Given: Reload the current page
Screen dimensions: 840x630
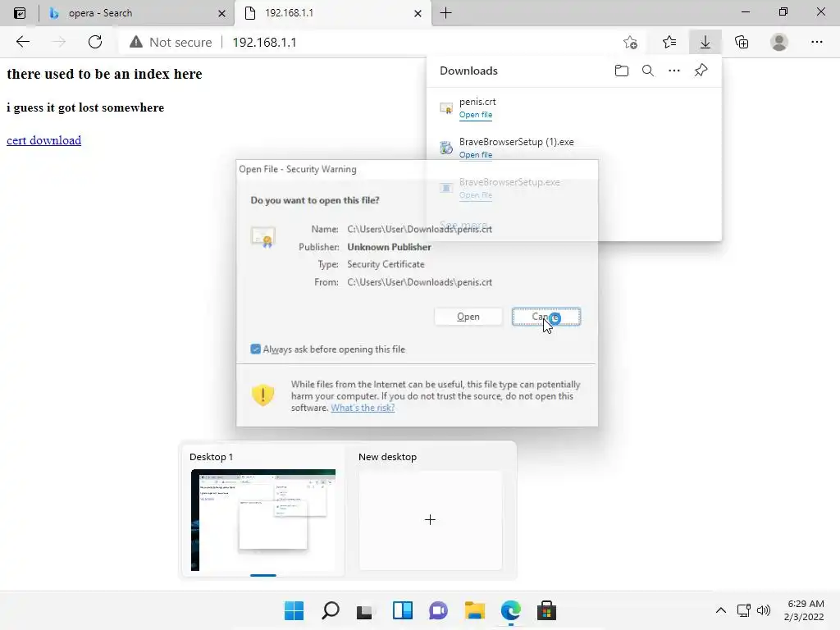Looking at the screenshot, I should [95, 42].
